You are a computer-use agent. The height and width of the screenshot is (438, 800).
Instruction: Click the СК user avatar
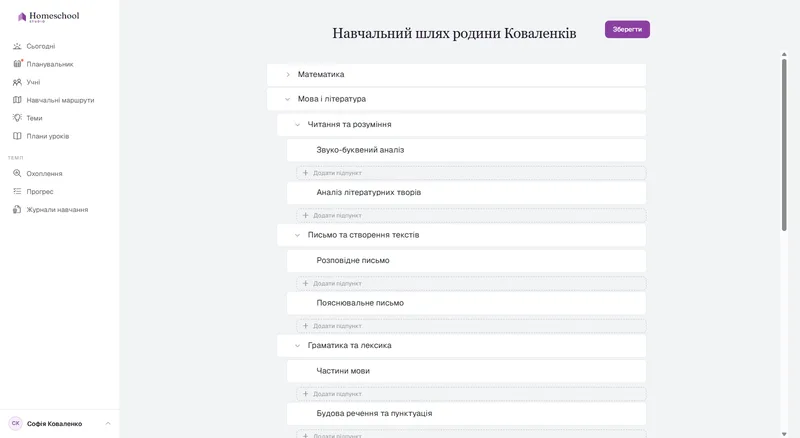click(16, 423)
